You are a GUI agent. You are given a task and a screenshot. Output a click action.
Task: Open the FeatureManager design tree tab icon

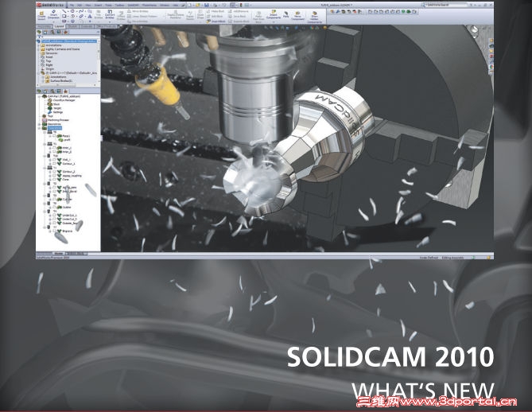click(x=39, y=32)
